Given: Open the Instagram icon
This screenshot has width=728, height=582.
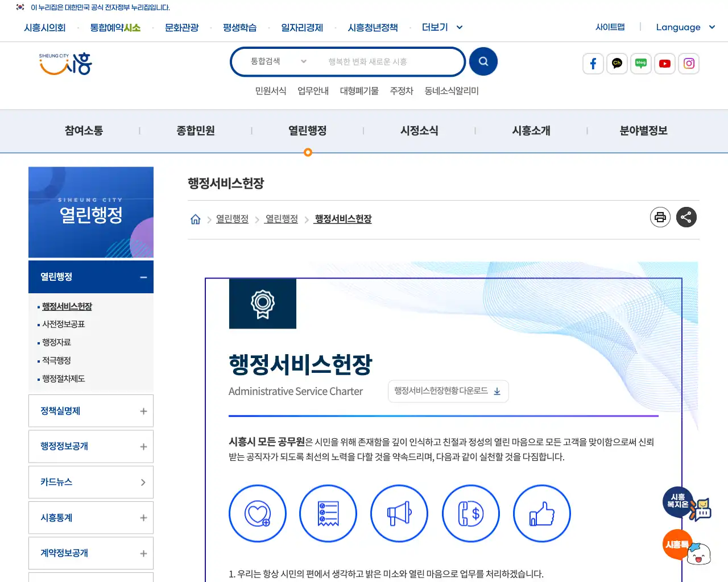Looking at the screenshot, I should [689, 64].
